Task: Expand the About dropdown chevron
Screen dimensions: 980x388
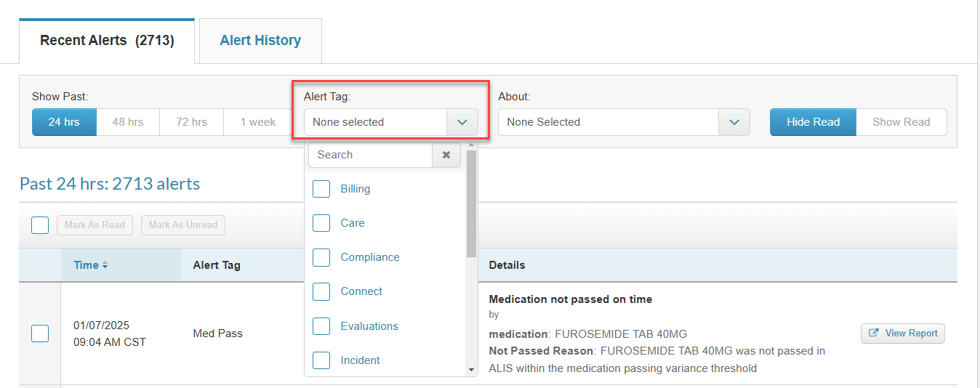Action: [734, 122]
